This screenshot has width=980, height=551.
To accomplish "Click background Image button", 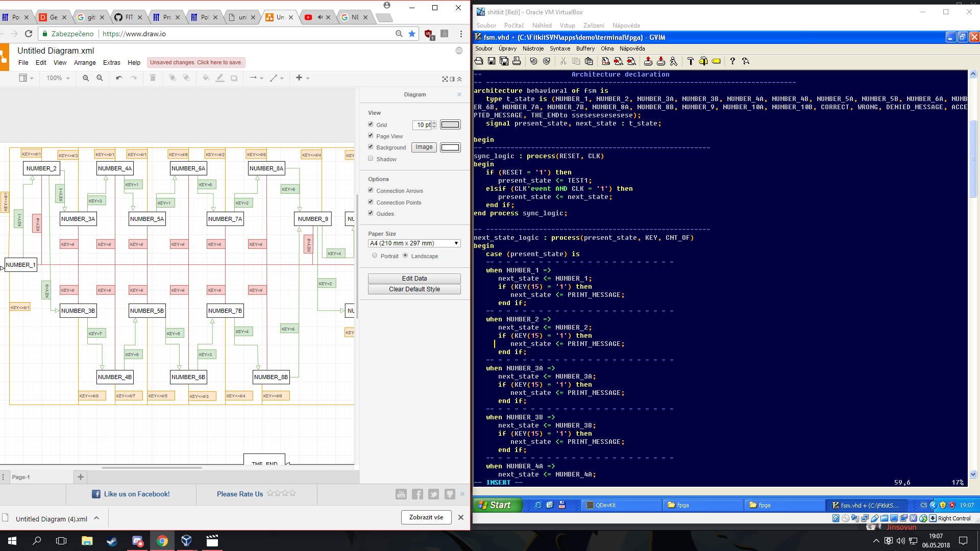I will 424,147.
